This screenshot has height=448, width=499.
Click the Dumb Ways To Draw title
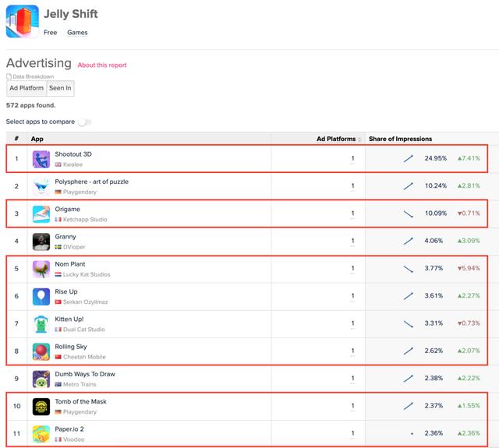point(85,374)
